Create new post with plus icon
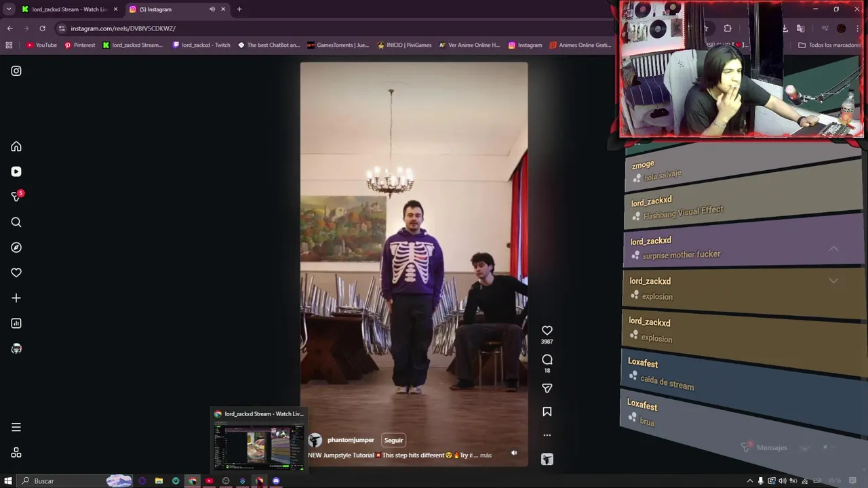This screenshot has height=488, width=868. [16, 298]
